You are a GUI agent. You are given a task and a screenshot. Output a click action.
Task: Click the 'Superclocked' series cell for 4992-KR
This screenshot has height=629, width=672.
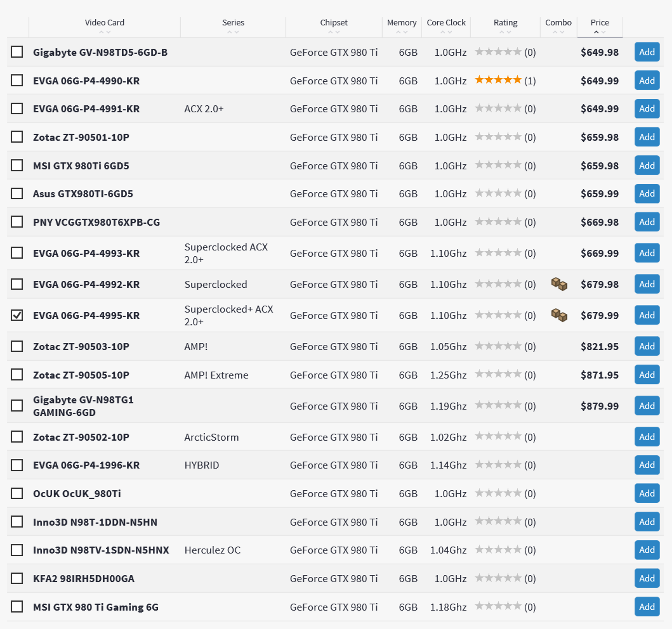[216, 284]
